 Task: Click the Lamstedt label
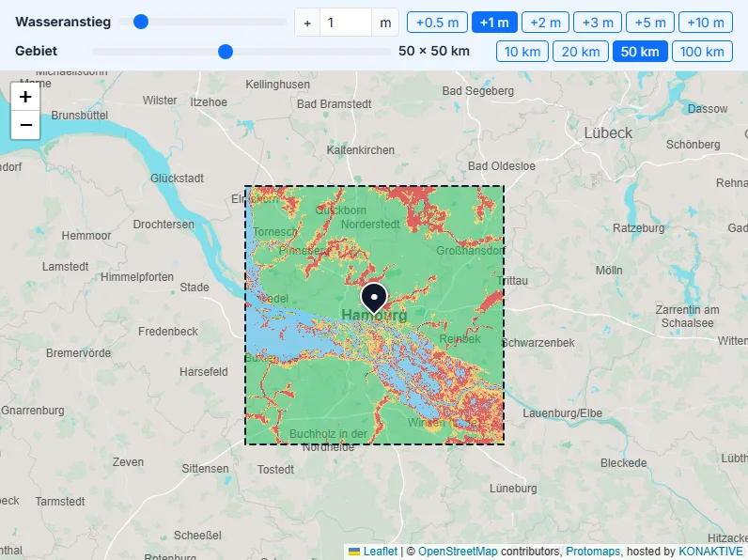(66, 267)
